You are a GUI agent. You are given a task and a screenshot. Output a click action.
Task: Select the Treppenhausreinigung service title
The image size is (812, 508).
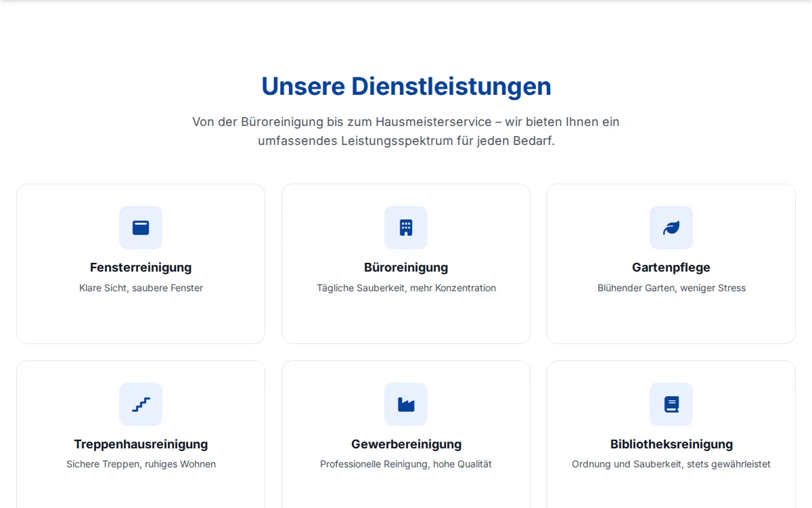pos(141,444)
